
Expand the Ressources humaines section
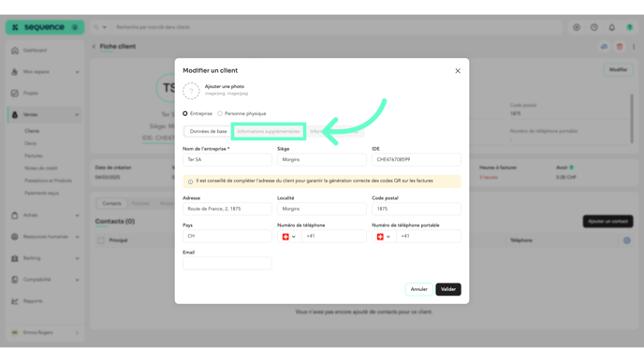point(77,237)
